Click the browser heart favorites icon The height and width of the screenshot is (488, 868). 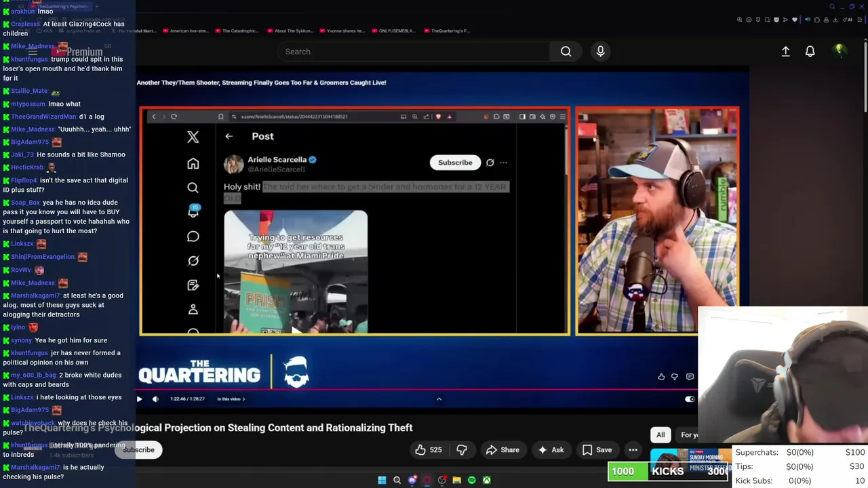pos(795,20)
